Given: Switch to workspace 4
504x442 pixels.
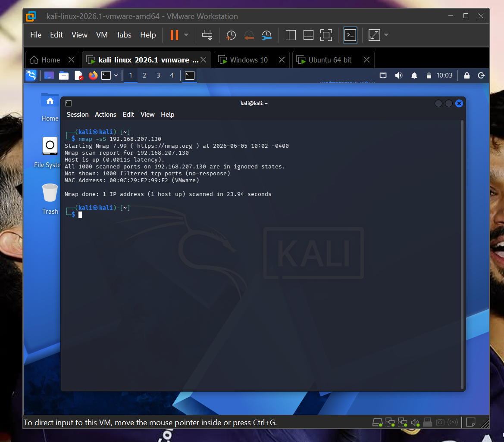Looking at the screenshot, I should coord(172,75).
